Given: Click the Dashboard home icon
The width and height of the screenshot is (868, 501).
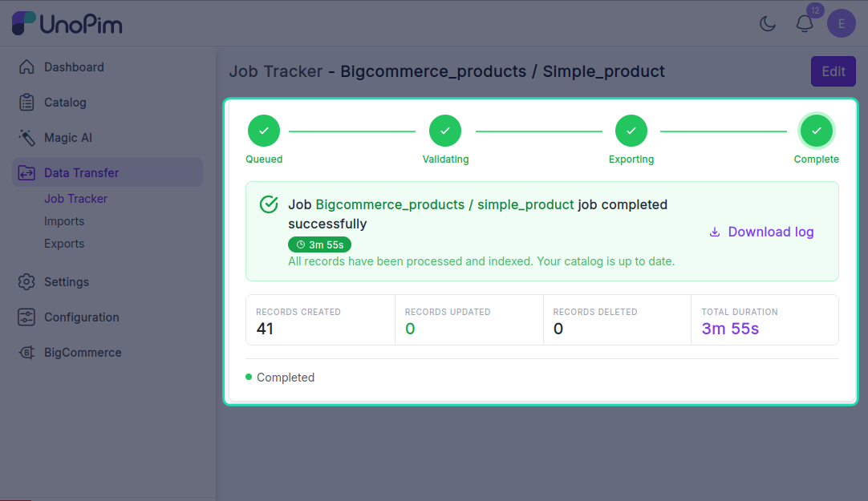Looking at the screenshot, I should 26,67.
